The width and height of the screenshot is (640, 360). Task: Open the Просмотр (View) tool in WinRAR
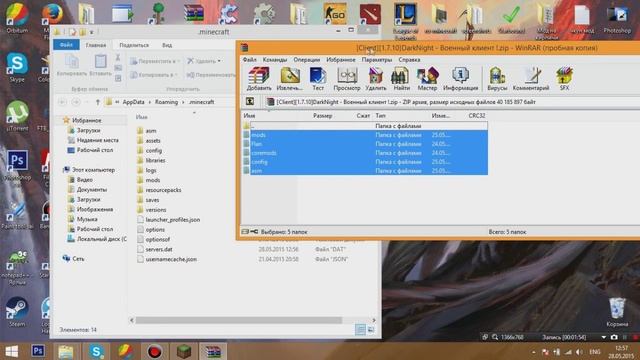coord(347,79)
